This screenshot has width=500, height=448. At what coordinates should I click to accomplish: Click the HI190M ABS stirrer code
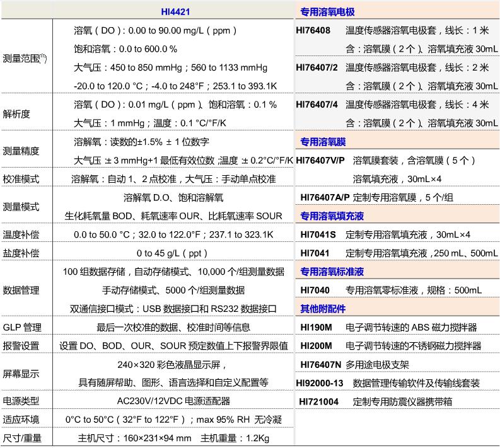pyautogui.click(x=317, y=327)
